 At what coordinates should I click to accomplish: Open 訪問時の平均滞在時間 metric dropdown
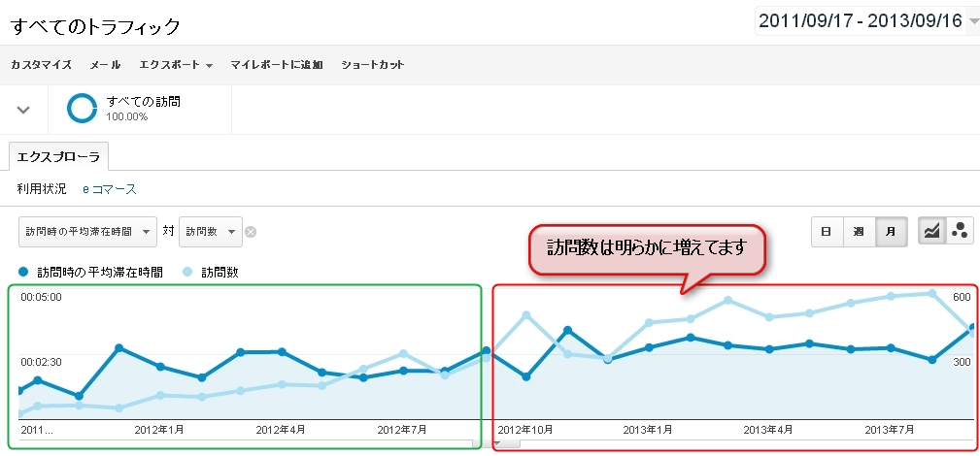coord(87,231)
